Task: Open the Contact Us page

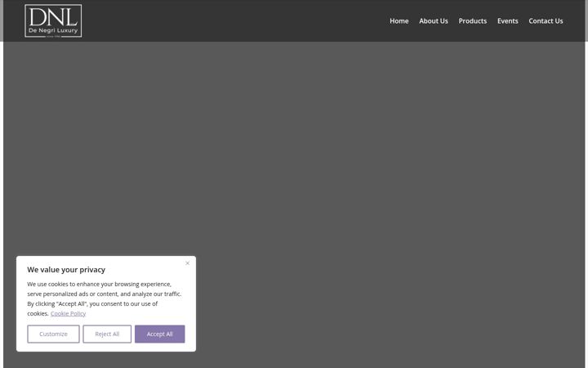Action: coord(546,21)
